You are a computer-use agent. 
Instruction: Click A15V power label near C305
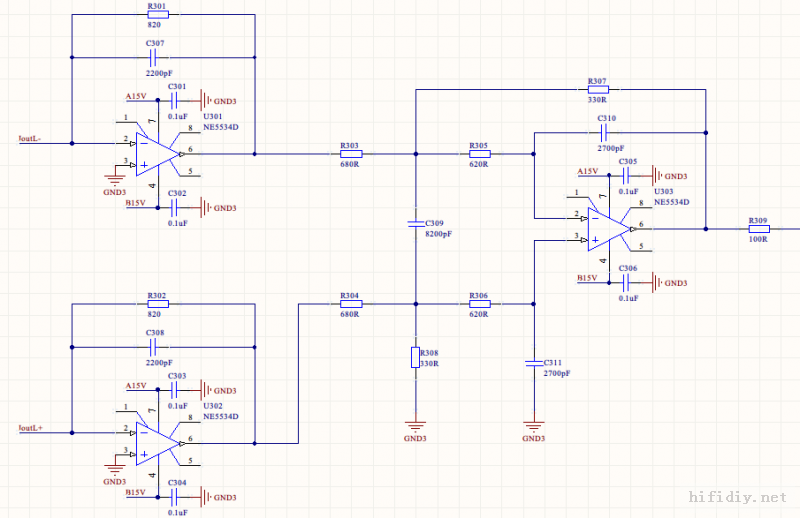pos(588,171)
